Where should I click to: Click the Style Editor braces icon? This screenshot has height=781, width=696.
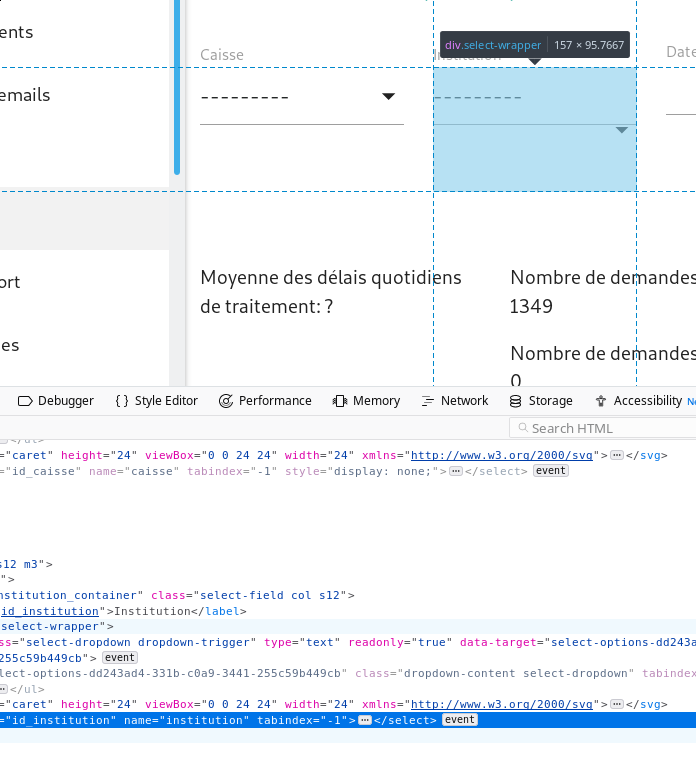click(122, 401)
